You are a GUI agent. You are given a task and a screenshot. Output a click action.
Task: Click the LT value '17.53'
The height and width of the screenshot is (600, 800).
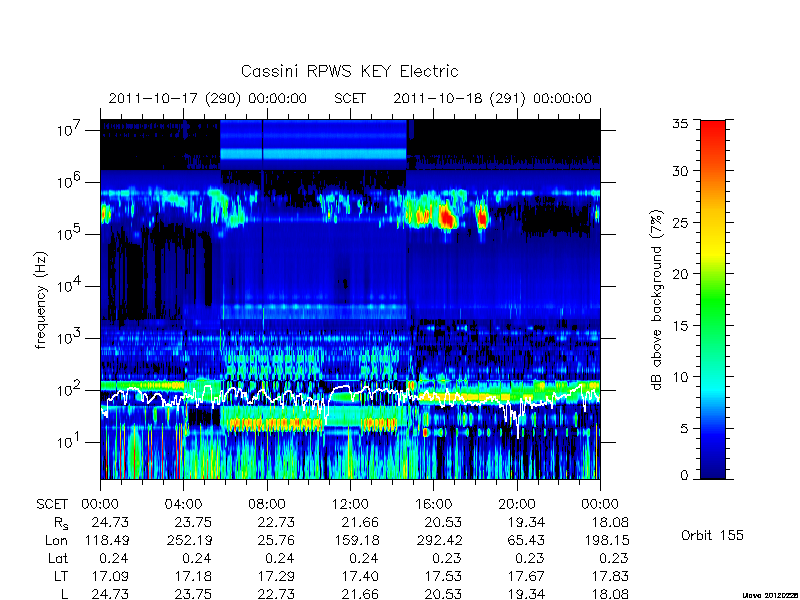[443, 576]
